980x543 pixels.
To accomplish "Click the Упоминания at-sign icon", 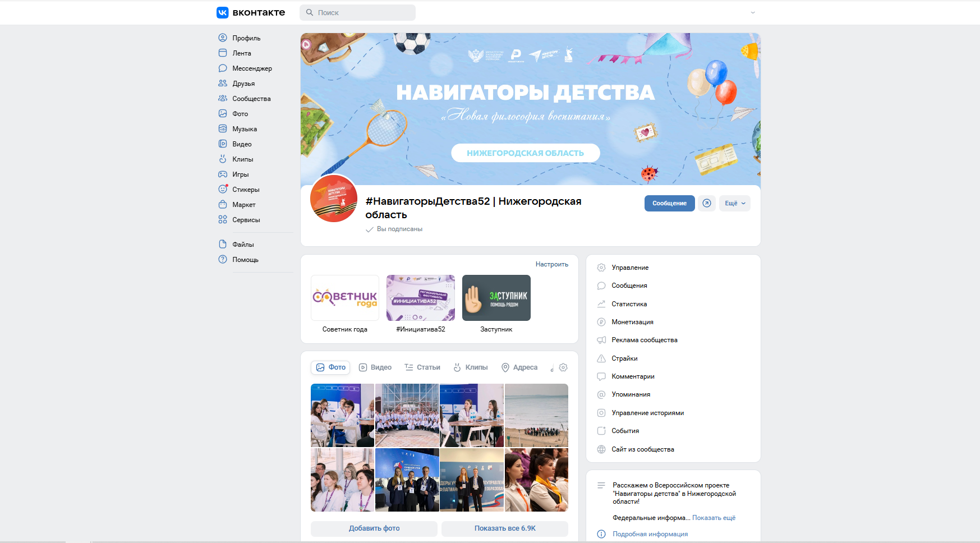I will point(601,394).
